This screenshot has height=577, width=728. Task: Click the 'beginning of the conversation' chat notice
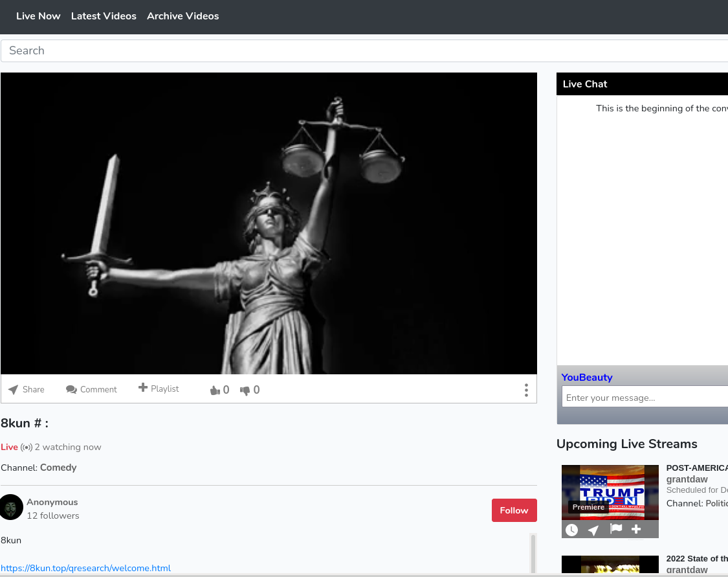point(662,108)
